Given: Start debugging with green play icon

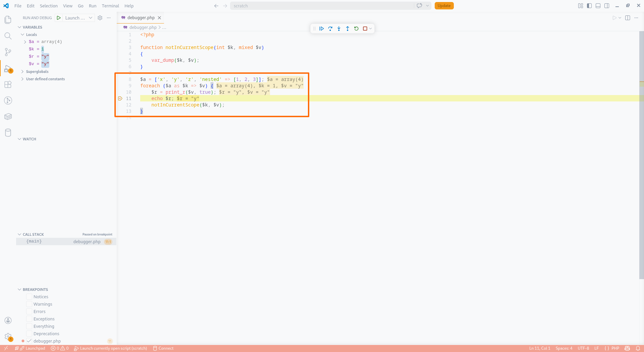Looking at the screenshot, I should pos(59,18).
